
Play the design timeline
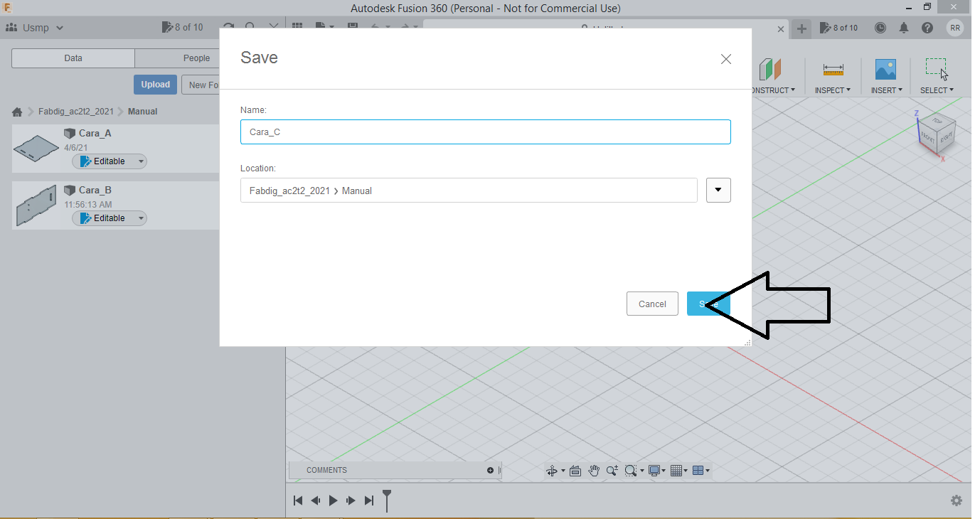333,501
